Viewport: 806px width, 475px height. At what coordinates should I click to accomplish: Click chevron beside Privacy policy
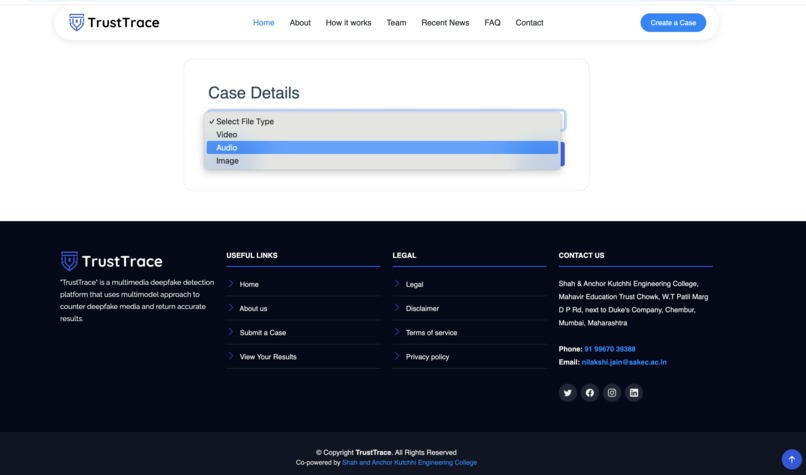pyautogui.click(x=397, y=356)
